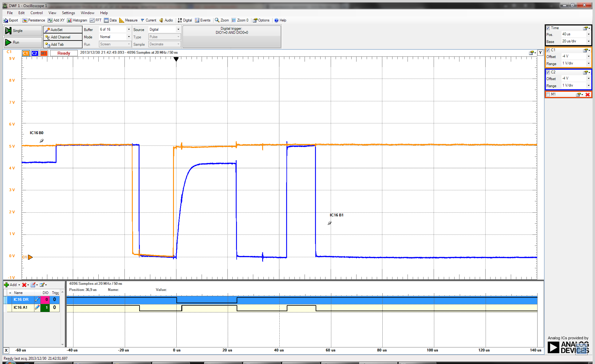Viewport: 595px width, 364px height.
Task: Open the Measure tool
Action: point(128,20)
